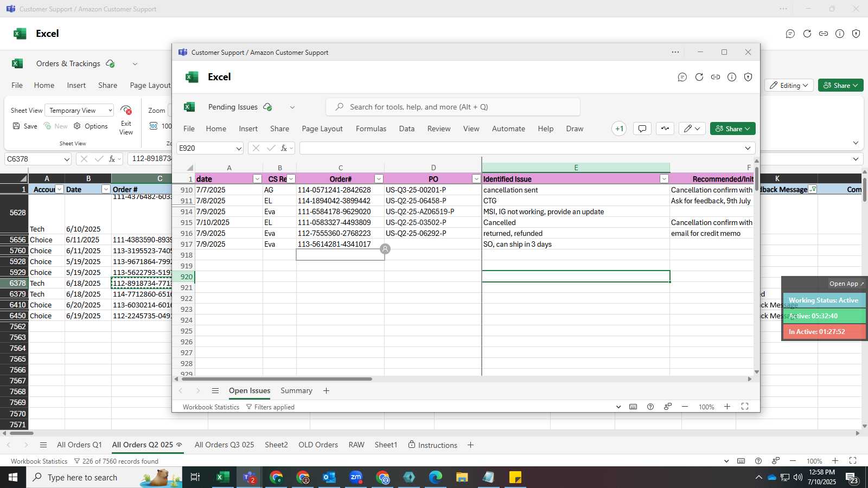
Task: Switch to the Summary sheet tab
Action: (x=296, y=390)
